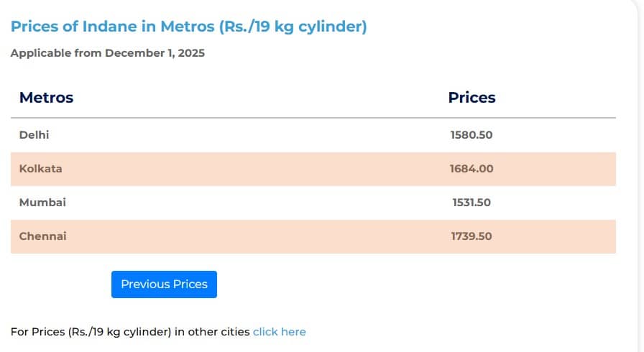Click the Previous Prices button
644x352 pixels.
pos(164,284)
